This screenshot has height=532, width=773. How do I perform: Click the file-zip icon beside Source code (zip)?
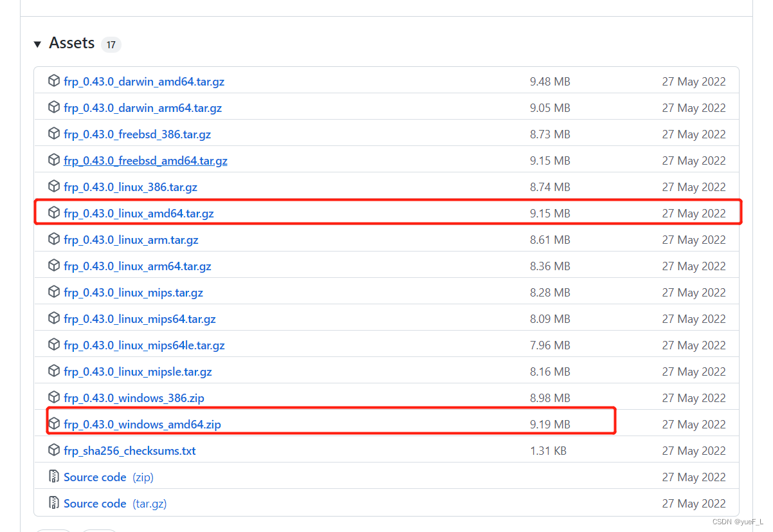(54, 477)
